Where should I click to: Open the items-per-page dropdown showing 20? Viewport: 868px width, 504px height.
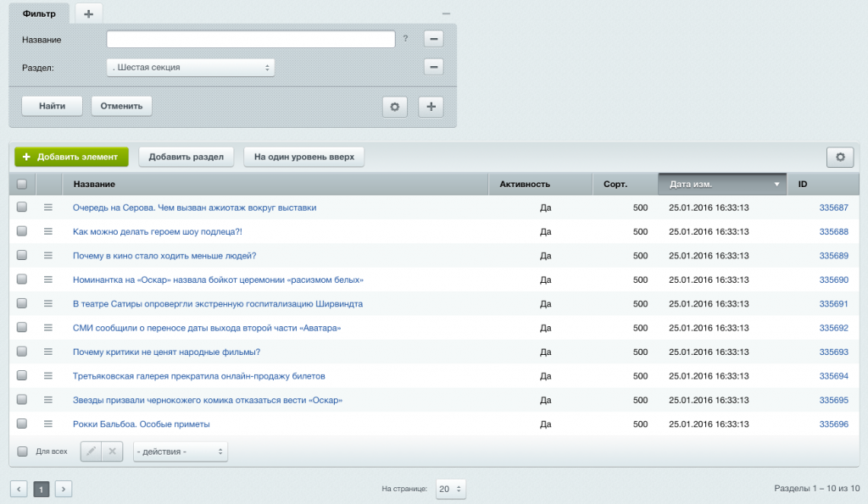click(x=449, y=488)
